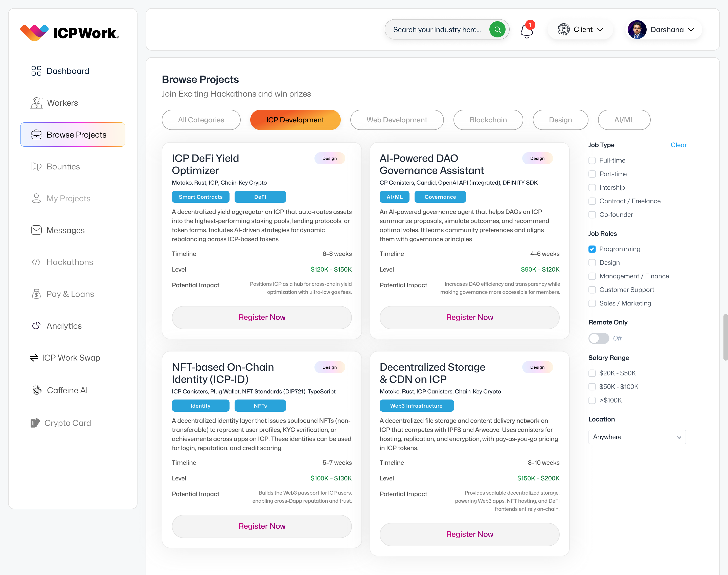This screenshot has width=728, height=575.
Task: Open Pay & Loans
Action: click(x=70, y=294)
